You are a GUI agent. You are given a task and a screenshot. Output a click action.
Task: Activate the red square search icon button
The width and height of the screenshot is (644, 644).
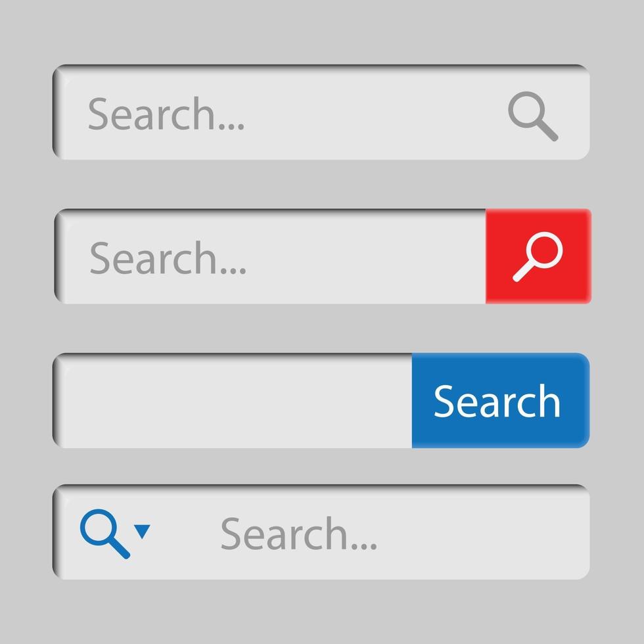pos(538,256)
